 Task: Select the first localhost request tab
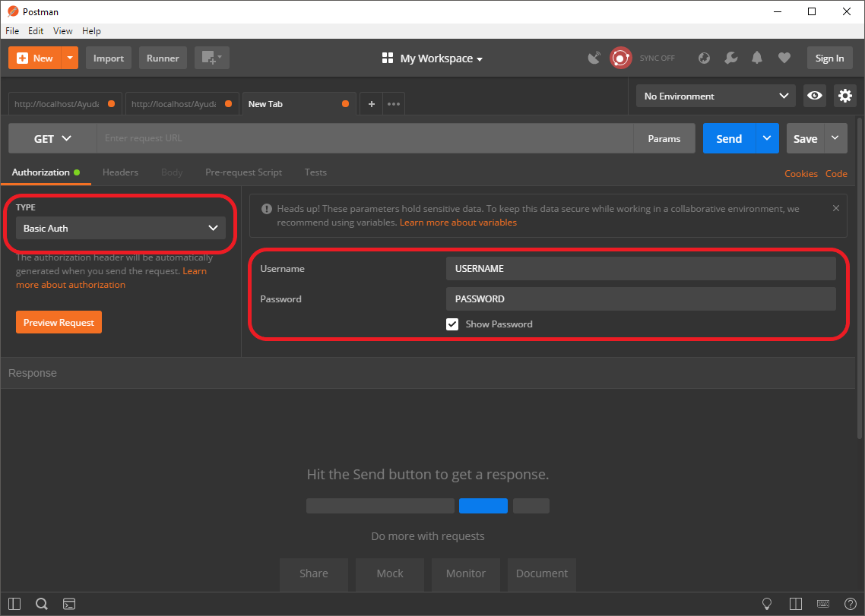click(x=65, y=103)
